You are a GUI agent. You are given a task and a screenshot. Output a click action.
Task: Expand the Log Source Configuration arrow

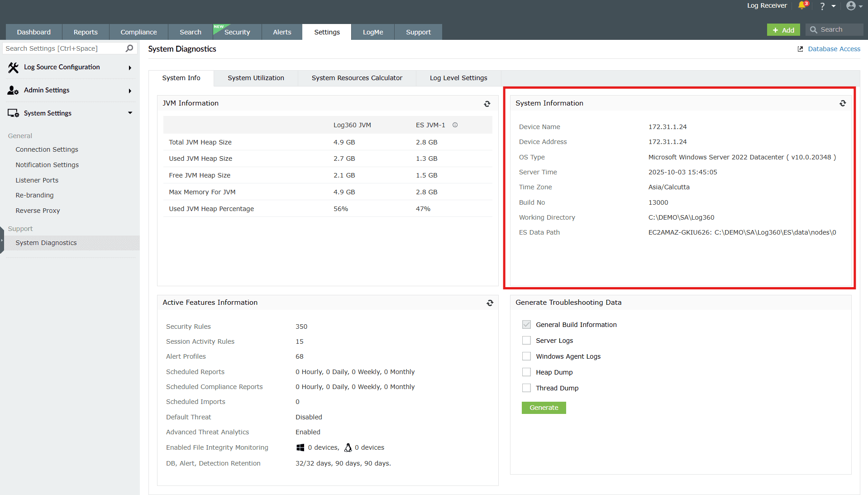coord(130,68)
